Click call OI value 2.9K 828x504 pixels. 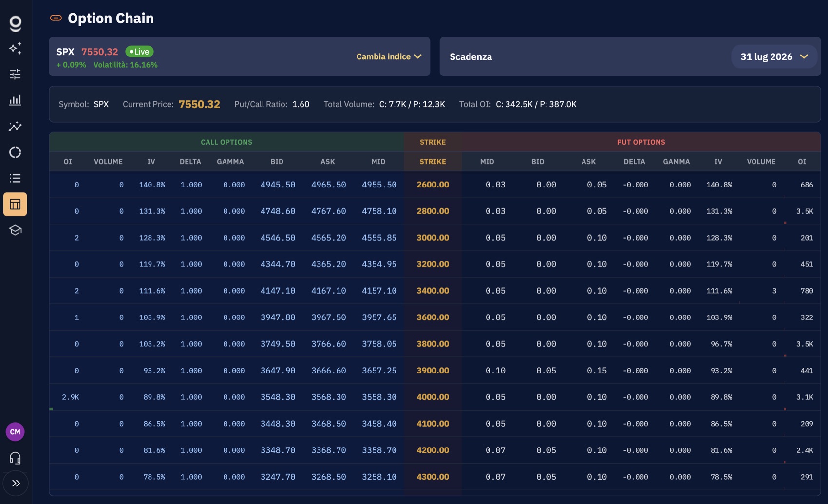click(x=71, y=397)
